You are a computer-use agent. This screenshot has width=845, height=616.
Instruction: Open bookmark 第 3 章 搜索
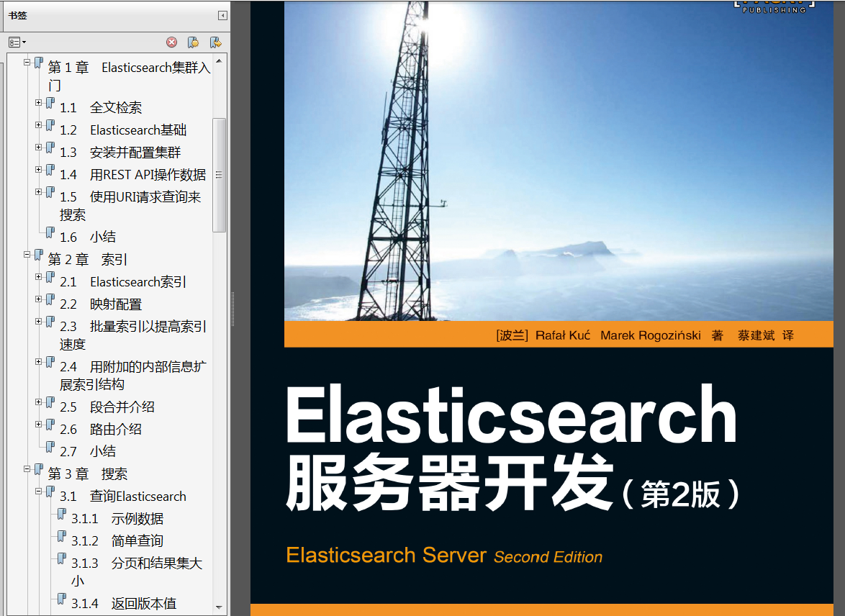point(87,474)
